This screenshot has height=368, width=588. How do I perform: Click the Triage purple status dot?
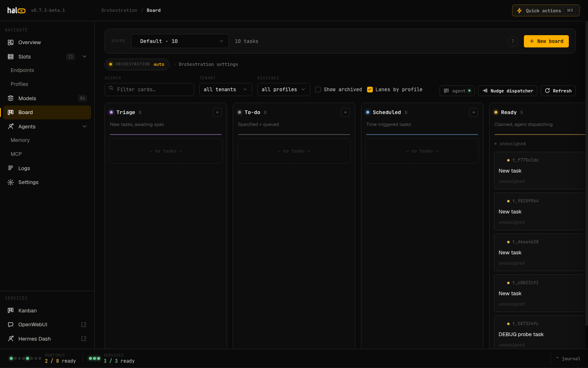(x=111, y=112)
